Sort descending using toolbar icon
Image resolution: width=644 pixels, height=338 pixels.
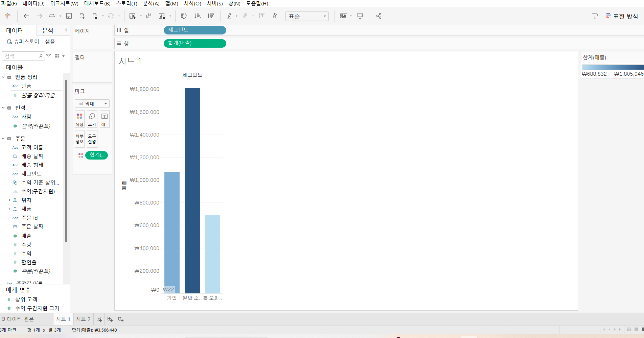(x=211, y=16)
